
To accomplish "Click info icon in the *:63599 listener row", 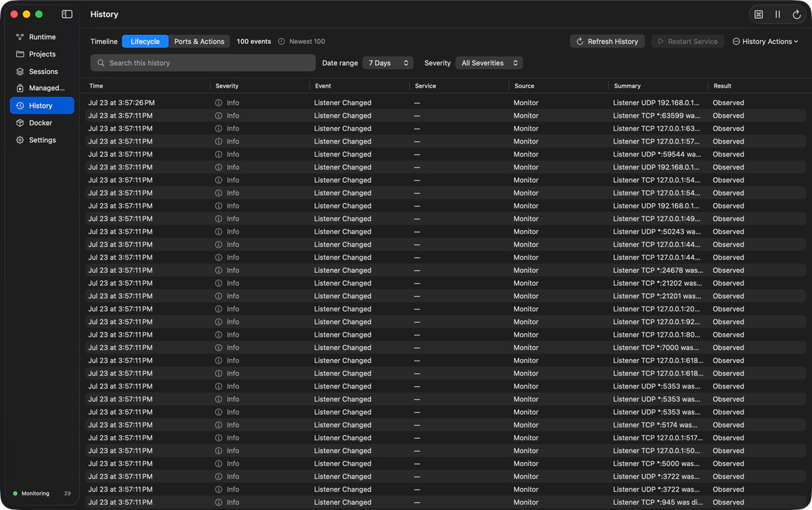I will coord(218,116).
